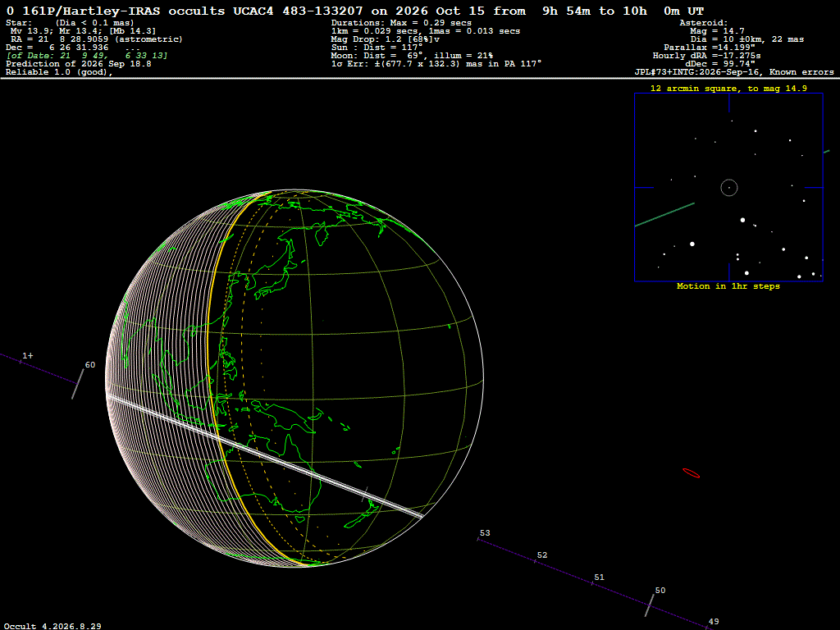Click the 60 minute tick marker
Viewport: 840px width, 630px height.
point(78,383)
